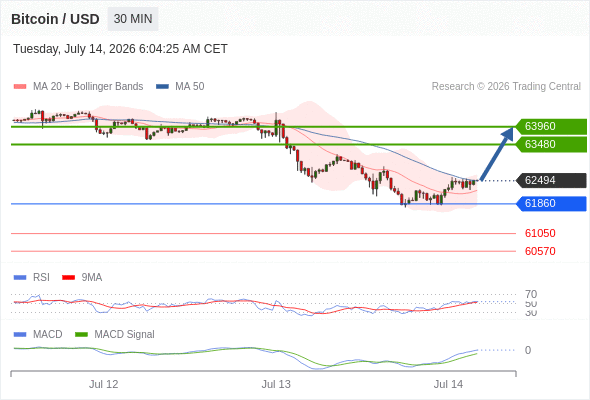Click the 62494 current price tag
Viewport: 590px width, 400px height.
click(551, 181)
